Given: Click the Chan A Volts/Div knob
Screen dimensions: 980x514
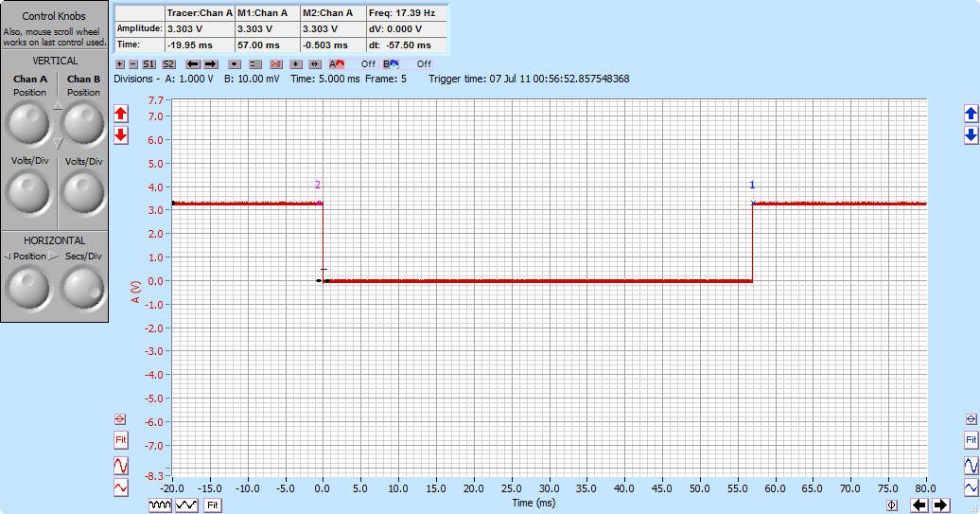Looking at the screenshot, I should point(28,192).
